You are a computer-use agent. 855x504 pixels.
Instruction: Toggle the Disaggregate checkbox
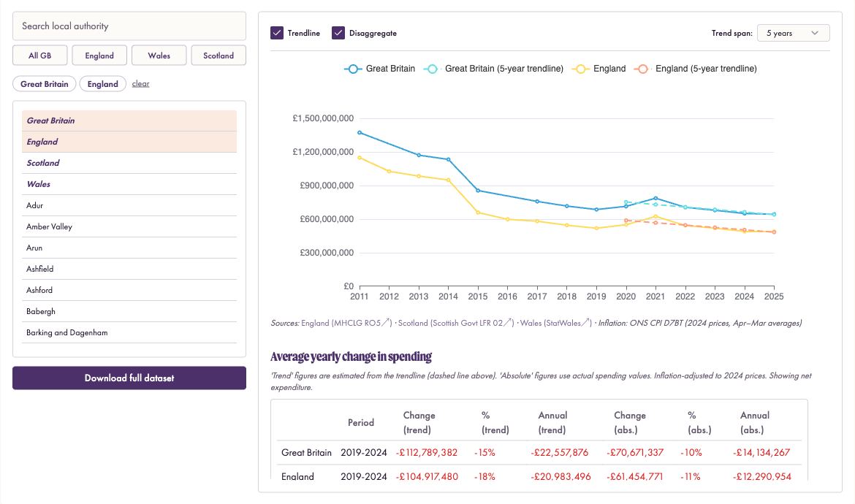pos(338,33)
